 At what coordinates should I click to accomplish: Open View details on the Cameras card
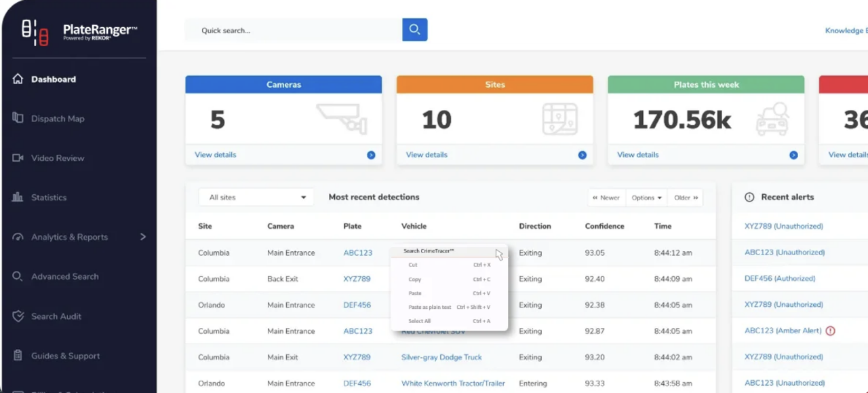216,155
